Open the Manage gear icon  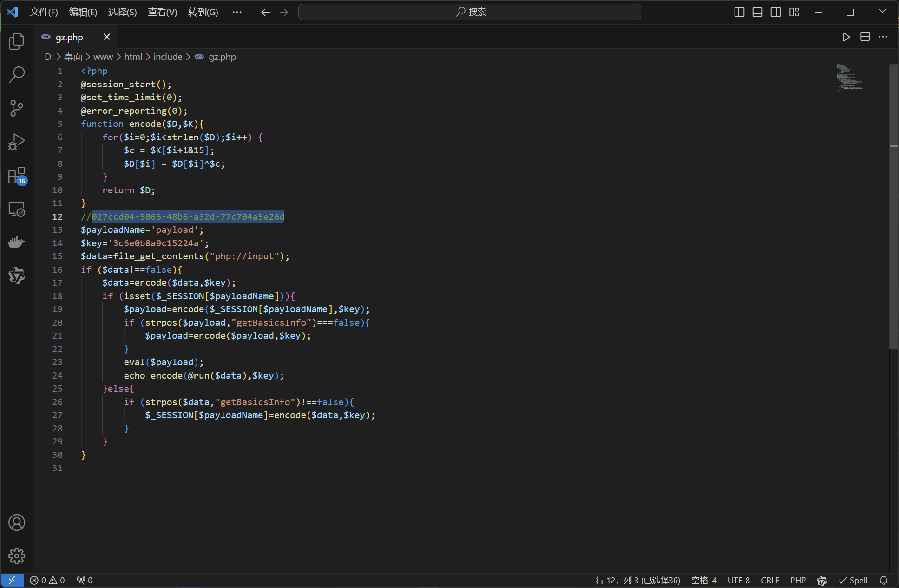17,556
